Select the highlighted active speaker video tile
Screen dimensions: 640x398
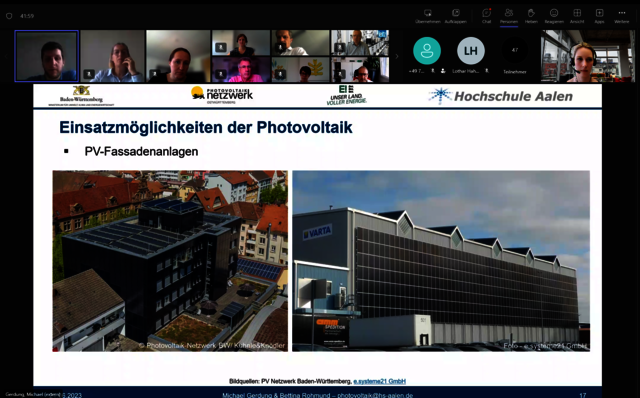47,56
